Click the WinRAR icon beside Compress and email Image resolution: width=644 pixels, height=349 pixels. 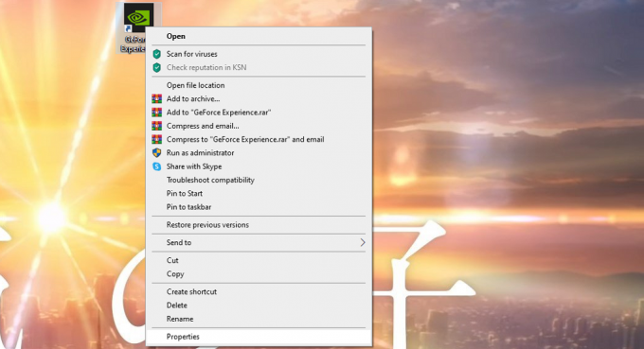(157, 126)
